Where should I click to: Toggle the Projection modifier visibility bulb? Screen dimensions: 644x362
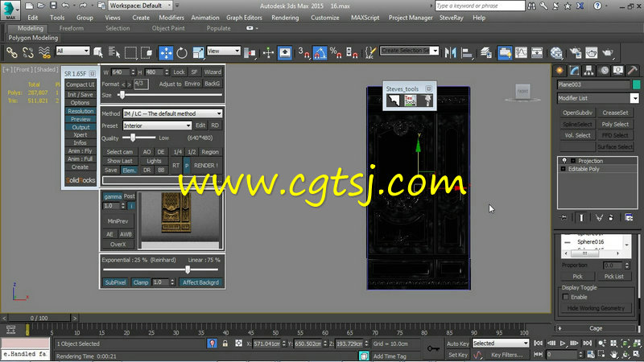564,161
